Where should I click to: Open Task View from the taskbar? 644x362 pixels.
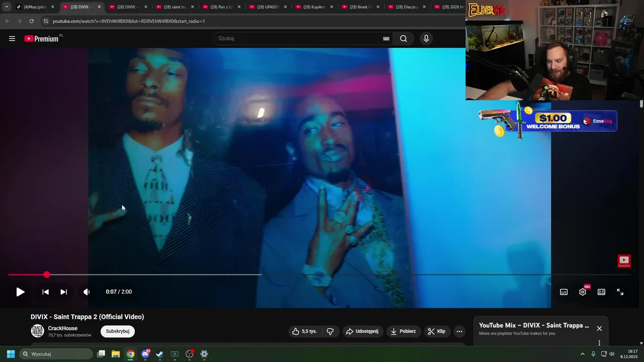(x=101, y=354)
